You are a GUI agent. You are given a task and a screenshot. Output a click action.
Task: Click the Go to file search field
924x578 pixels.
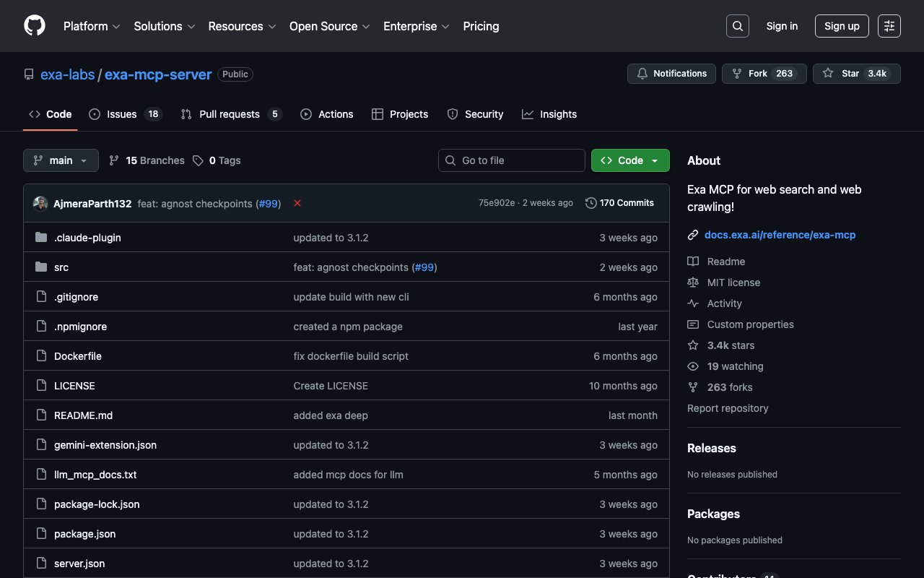point(512,160)
